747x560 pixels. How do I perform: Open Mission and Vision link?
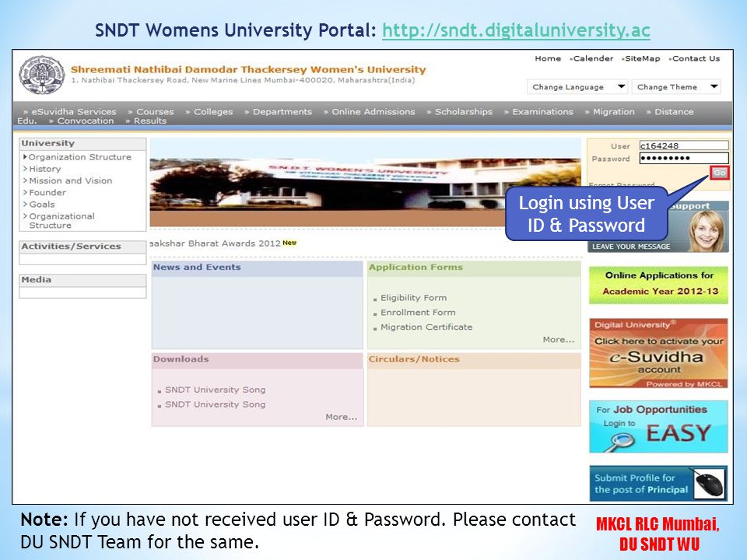click(71, 180)
